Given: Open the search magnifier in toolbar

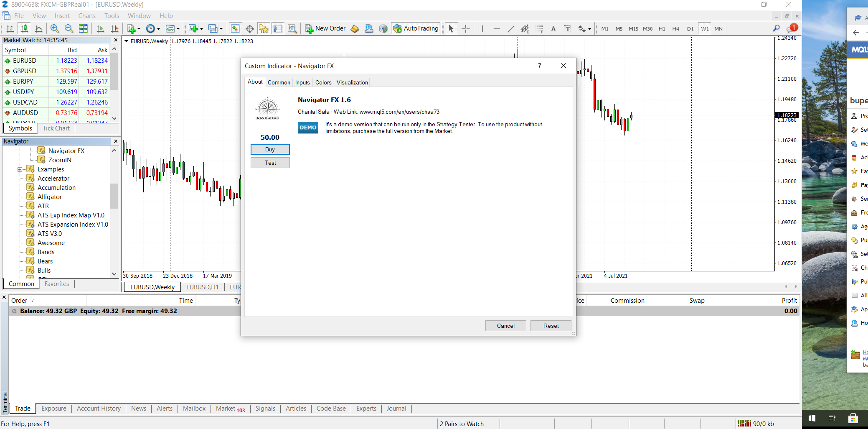Looking at the screenshot, I should point(776,28).
